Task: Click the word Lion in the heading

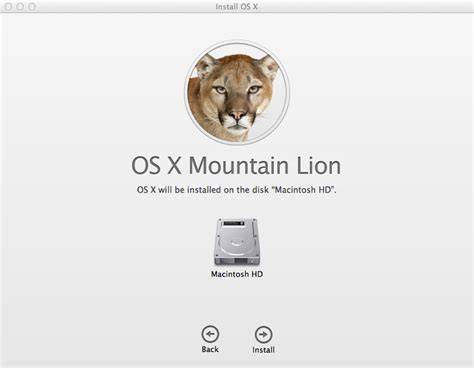Action: pyautogui.click(x=319, y=165)
